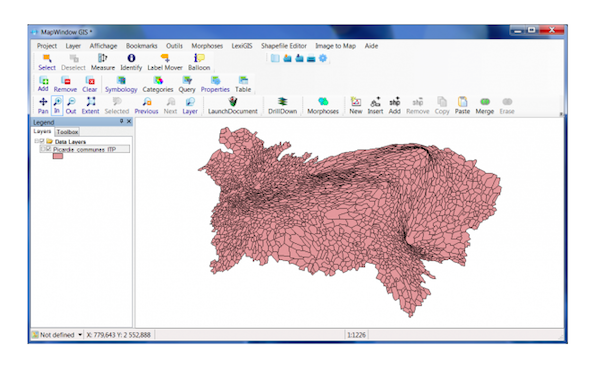Open the Shapefile Editor menu

click(284, 46)
